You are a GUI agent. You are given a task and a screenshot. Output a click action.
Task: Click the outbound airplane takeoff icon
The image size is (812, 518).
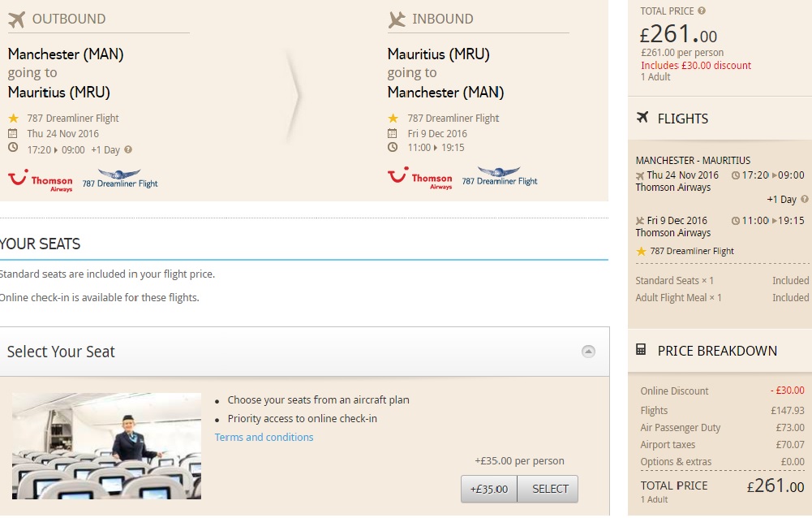(x=16, y=19)
